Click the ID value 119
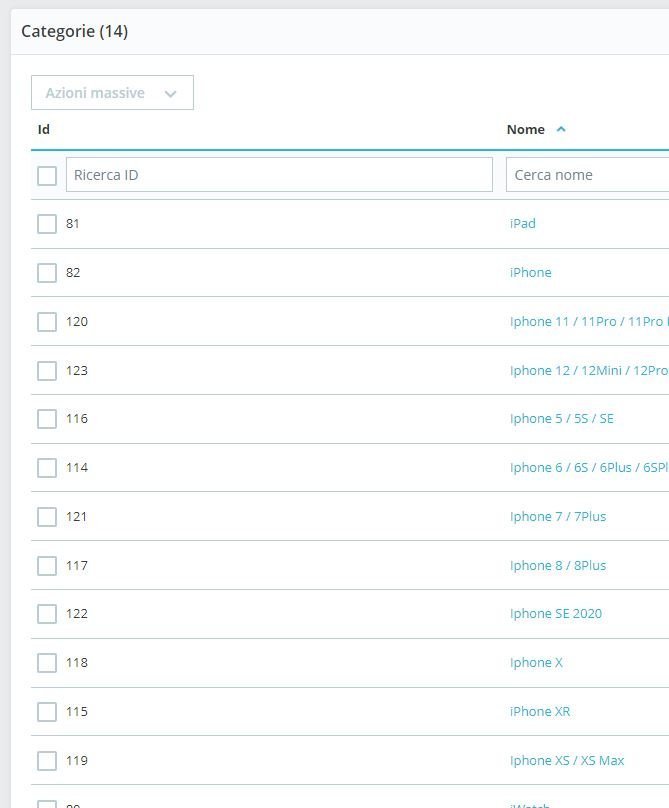 77,760
